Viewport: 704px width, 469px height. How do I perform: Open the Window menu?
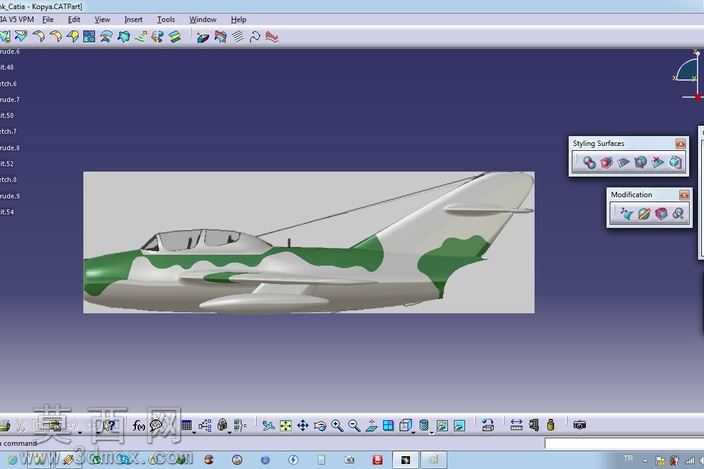point(202,20)
